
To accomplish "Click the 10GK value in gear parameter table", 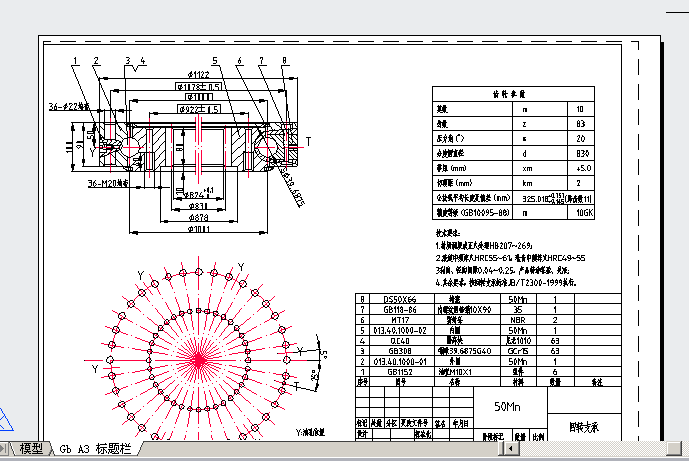I will pyautogui.click(x=584, y=213).
